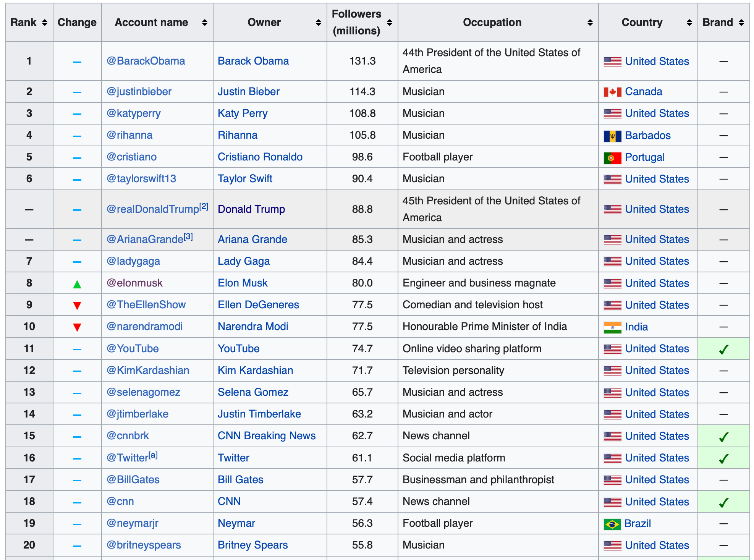
Task: Click green up arrow in elonmusk row
Action: point(77,284)
